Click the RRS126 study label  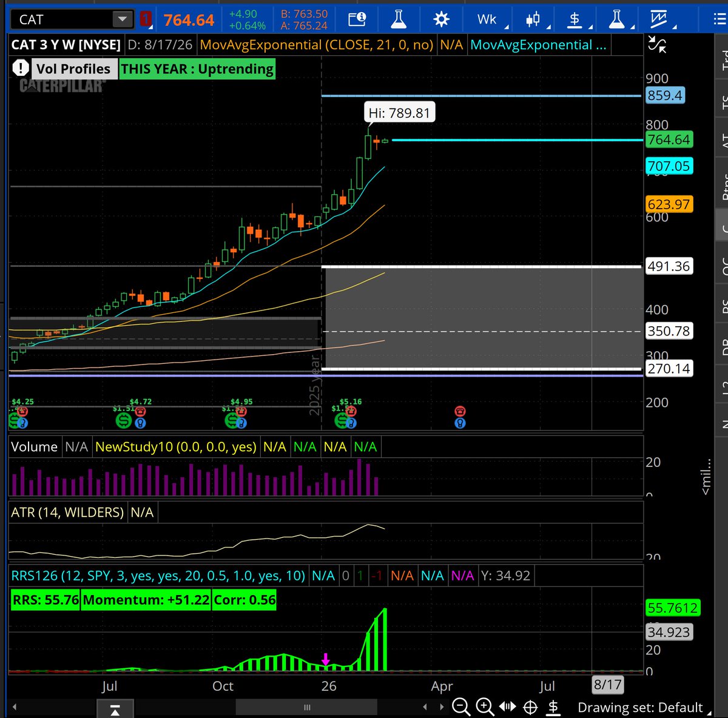(x=158, y=575)
